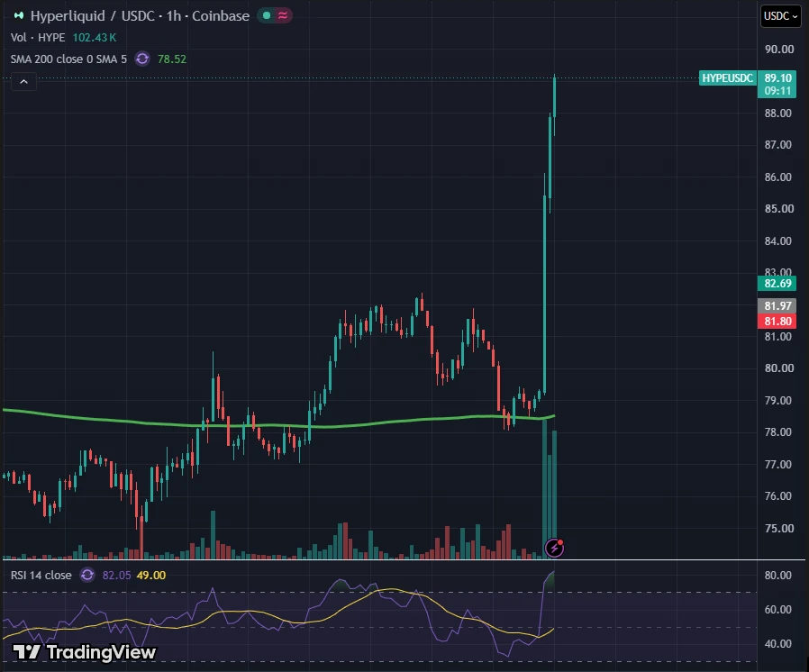Select the yellow RSI moving average line
This screenshot has width=809, height=672.
coord(278,612)
